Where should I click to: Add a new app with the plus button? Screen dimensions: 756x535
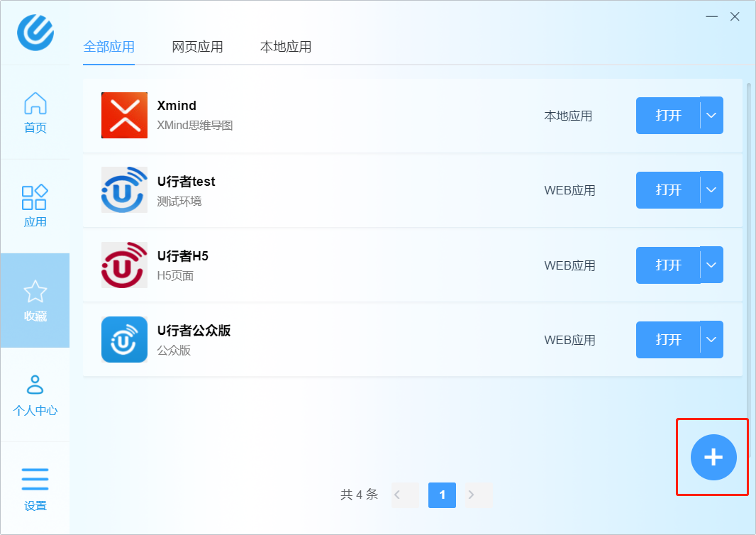713,458
